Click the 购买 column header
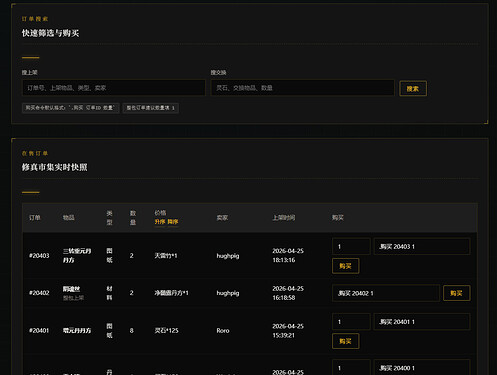497x375 pixels. pos(337,218)
